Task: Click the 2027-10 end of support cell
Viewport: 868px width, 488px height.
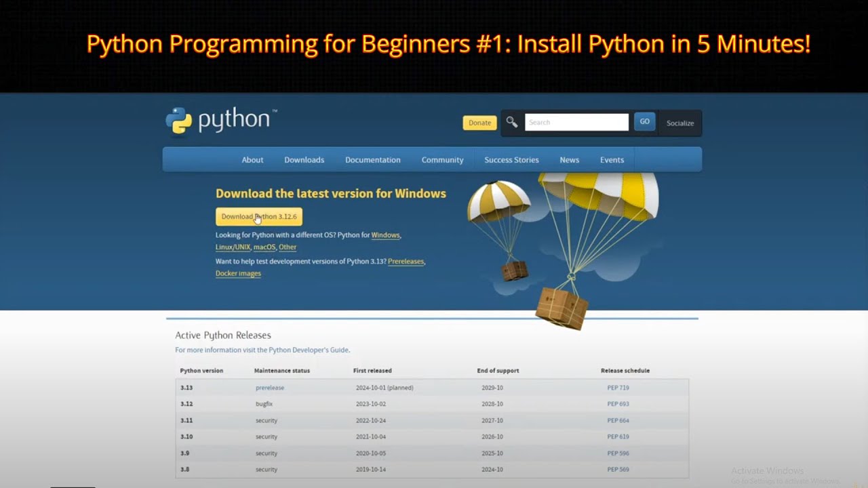Action: click(x=492, y=420)
